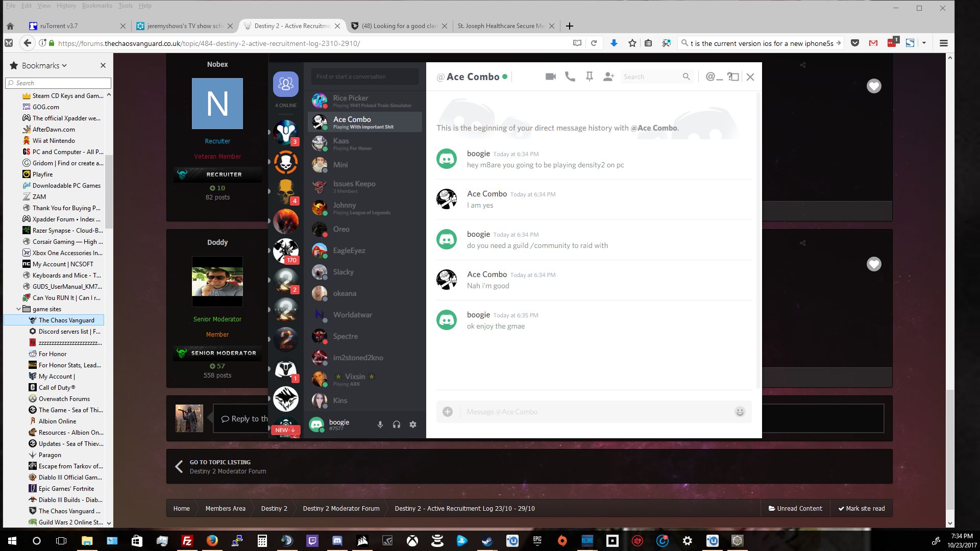Open pinned messages in Discord chat

[589, 77]
